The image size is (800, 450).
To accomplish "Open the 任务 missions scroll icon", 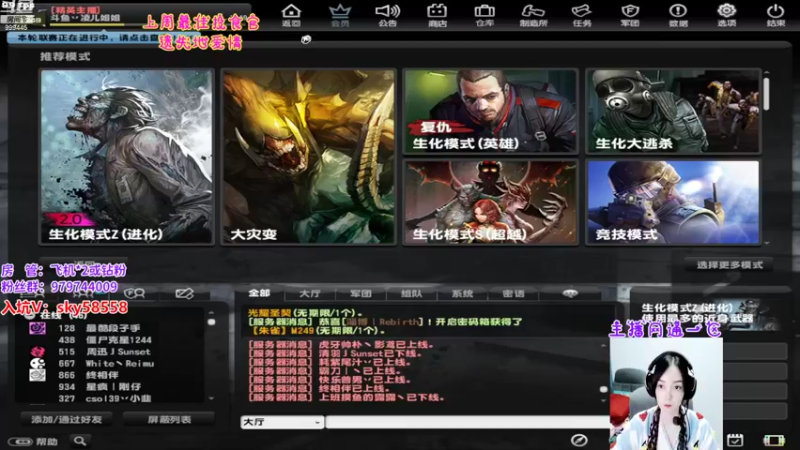I will click(x=582, y=15).
